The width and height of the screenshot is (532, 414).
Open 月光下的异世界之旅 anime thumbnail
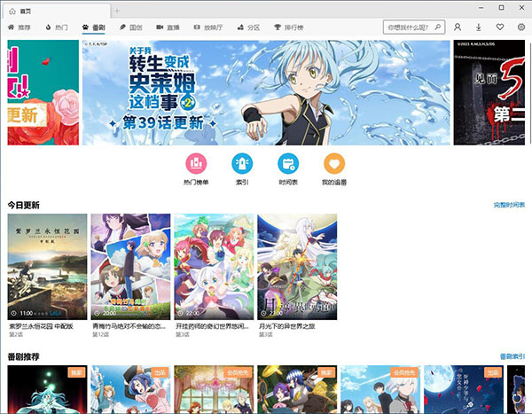click(x=298, y=266)
